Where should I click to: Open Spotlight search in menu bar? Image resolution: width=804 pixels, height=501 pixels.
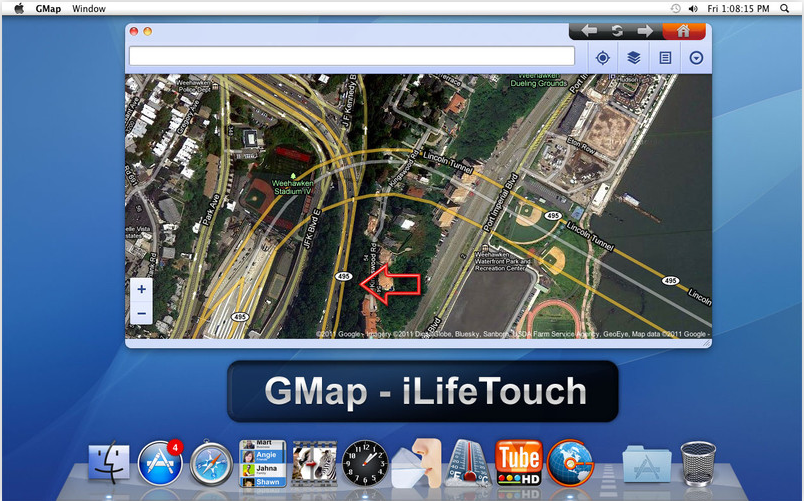point(785,9)
